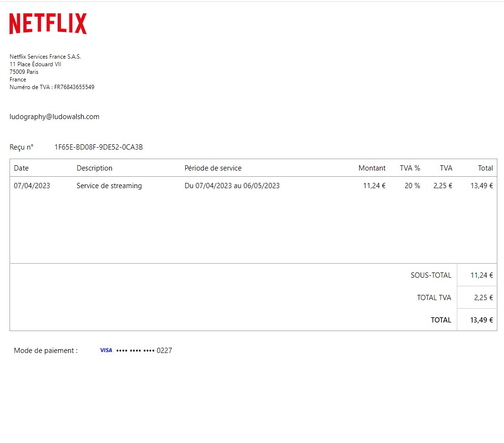Select the receipt number 1F65E-BD08F-9DE52-0CA3B
Image resolution: width=504 pixels, height=443 pixels.
99,147
